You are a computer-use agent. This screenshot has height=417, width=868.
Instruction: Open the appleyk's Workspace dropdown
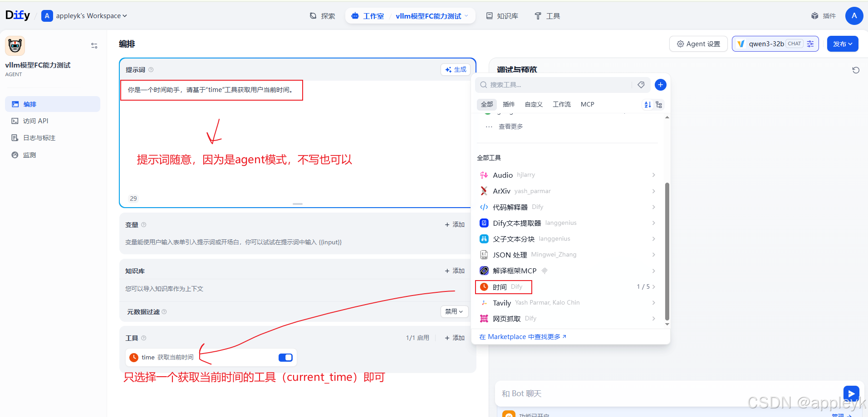coord(84,15)
